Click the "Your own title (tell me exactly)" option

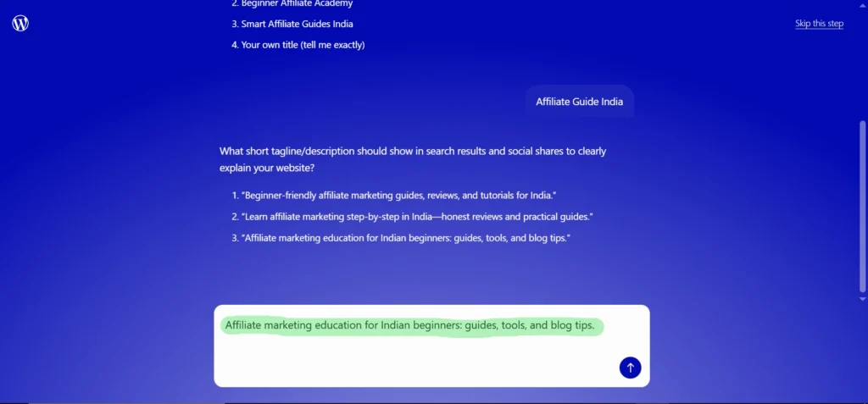click(303, 45)
